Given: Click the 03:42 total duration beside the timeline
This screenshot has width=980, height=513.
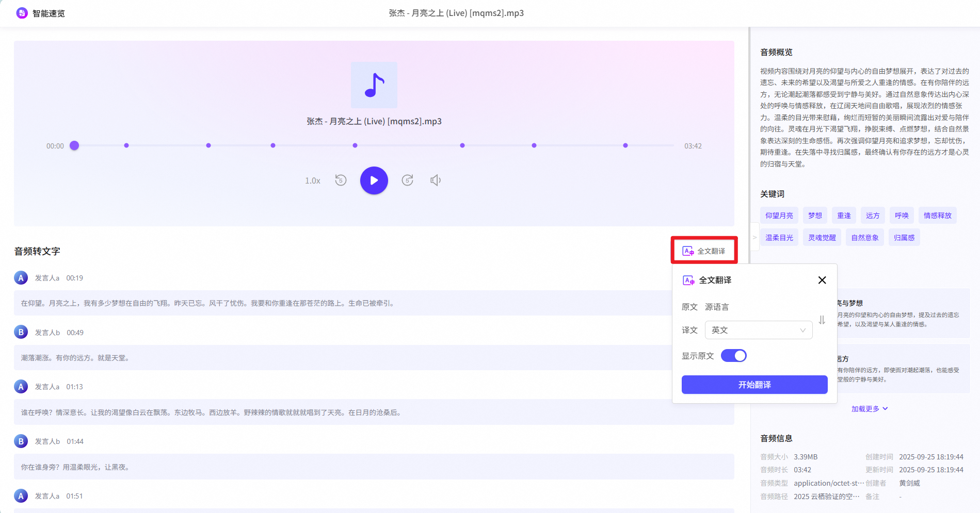Looking at the screenshot, I should 693,146.
